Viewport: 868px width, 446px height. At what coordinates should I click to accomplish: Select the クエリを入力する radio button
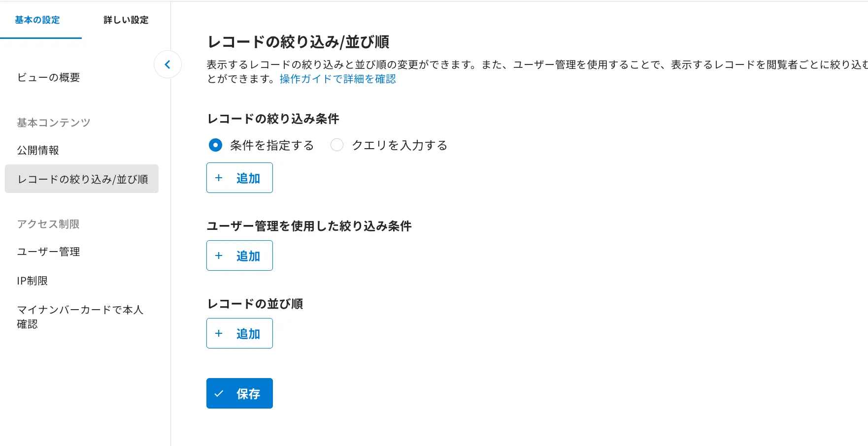337,145
